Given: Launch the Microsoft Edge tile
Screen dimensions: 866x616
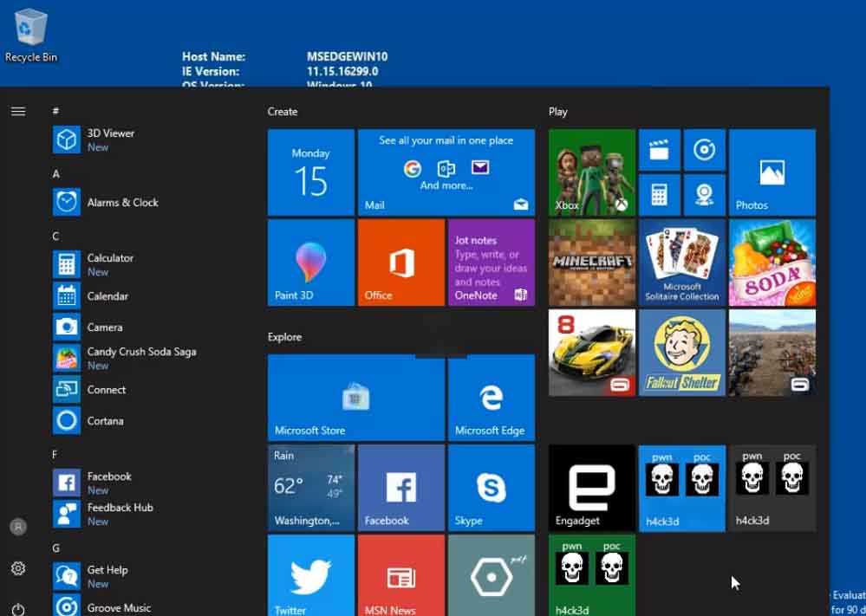Looking at the screenshot, I should click(x=492, y=398).
